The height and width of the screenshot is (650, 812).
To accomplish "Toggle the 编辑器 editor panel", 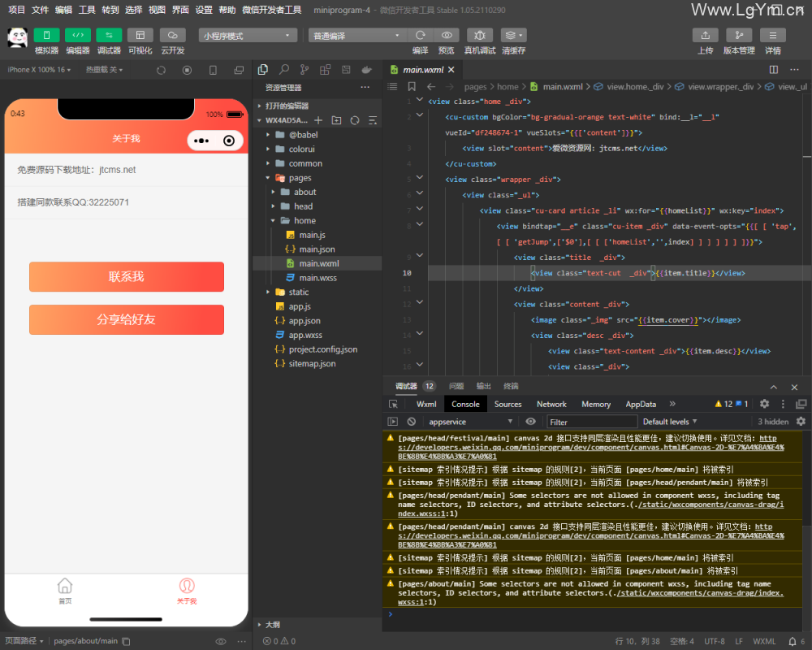I will [x=78, y=35].
